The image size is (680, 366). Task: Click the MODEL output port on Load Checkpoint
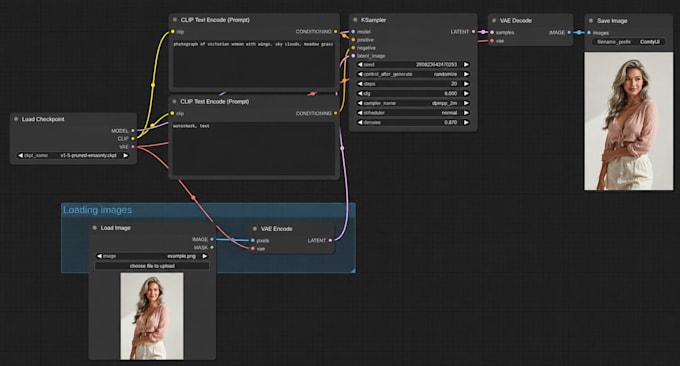133,131
